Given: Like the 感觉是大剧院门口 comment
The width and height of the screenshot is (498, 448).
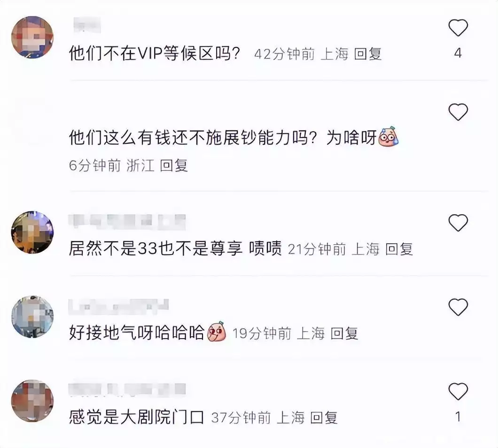Looking at the screenshot, I should tap(458, 392).
